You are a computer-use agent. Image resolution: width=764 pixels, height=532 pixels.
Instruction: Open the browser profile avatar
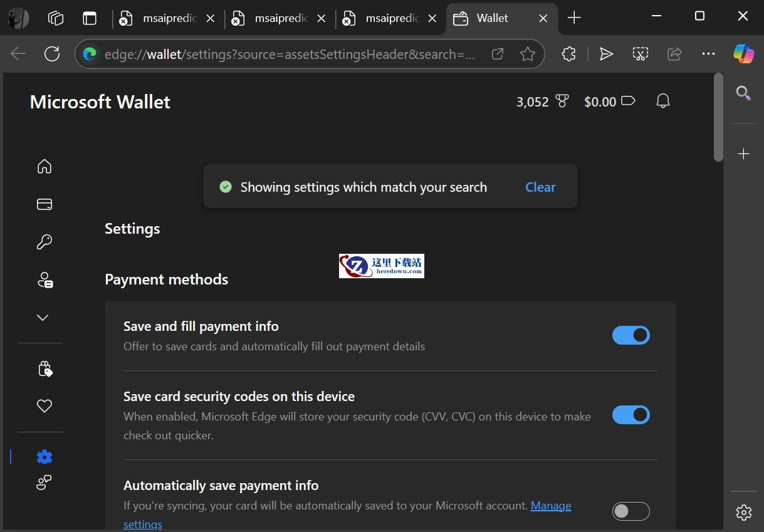pyautogui.click(x=19, y=18)
